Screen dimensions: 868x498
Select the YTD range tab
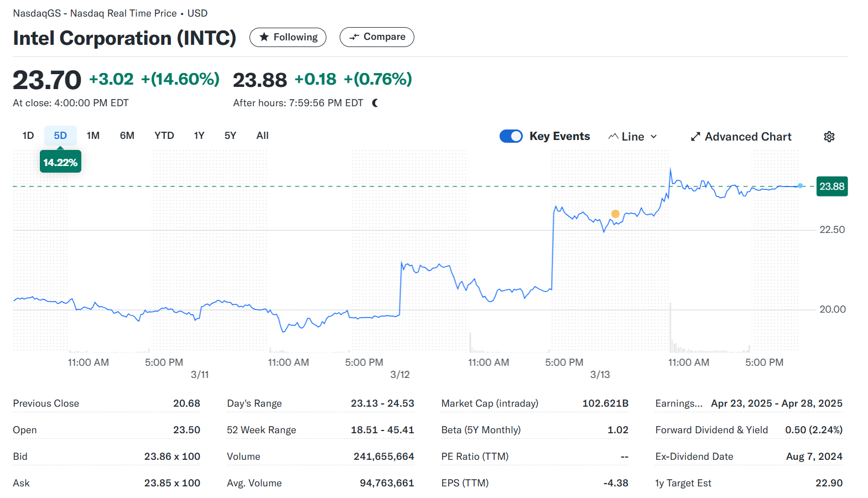[x=164, y=136]
